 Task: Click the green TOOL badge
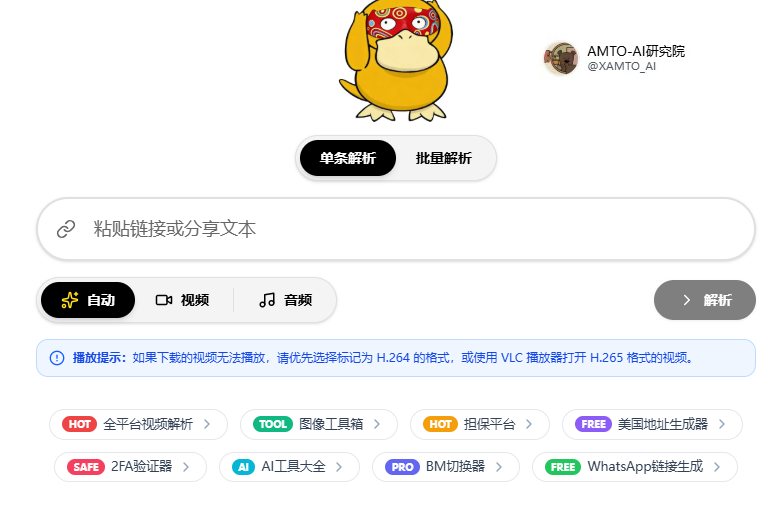pos(273,424)
